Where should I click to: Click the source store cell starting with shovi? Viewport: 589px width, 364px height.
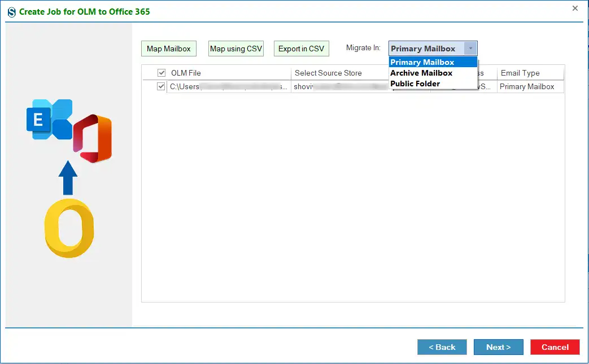coord(340,86)
